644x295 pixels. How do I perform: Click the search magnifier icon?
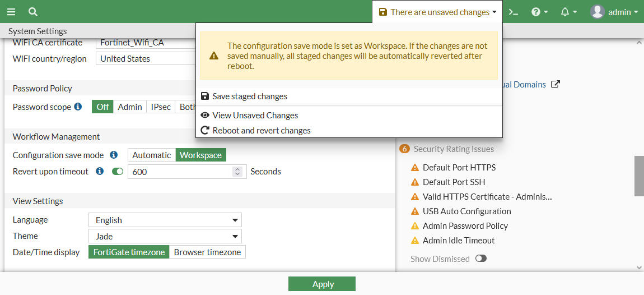click(33, 12)
